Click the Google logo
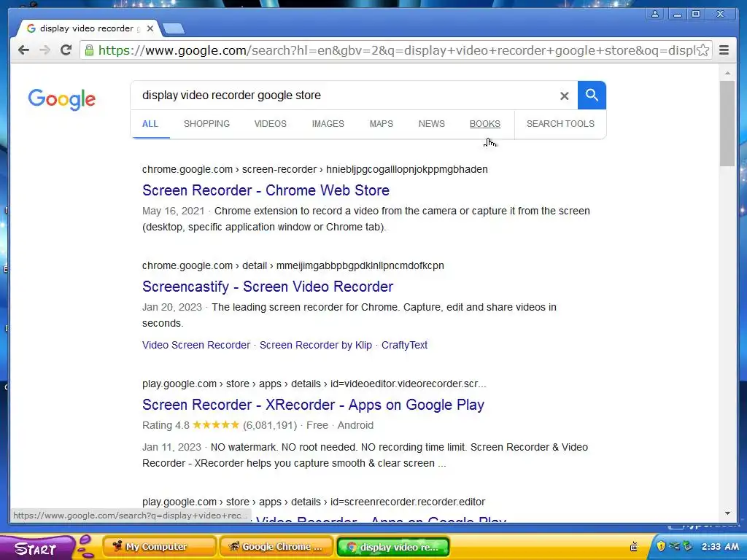 (62, 99)
